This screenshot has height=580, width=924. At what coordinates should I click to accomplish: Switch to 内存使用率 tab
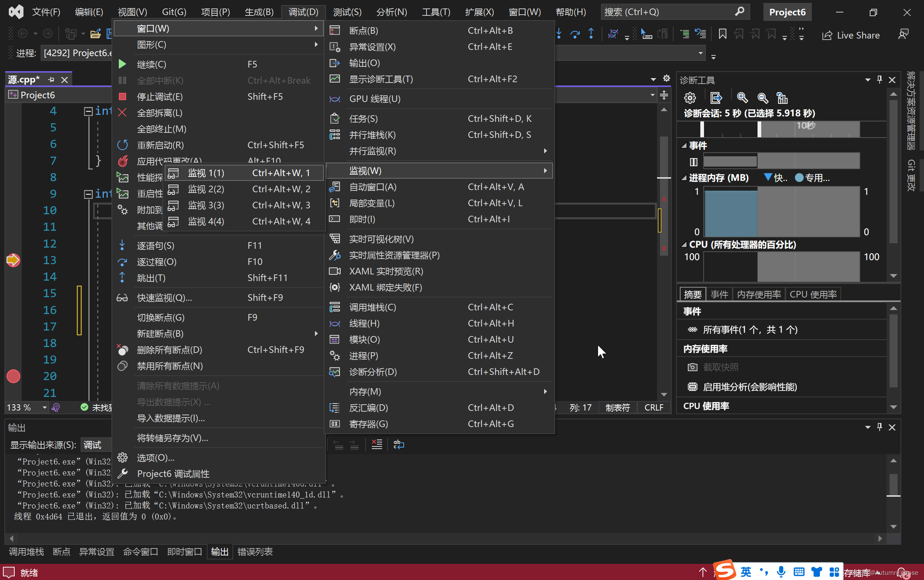[758, 294]
